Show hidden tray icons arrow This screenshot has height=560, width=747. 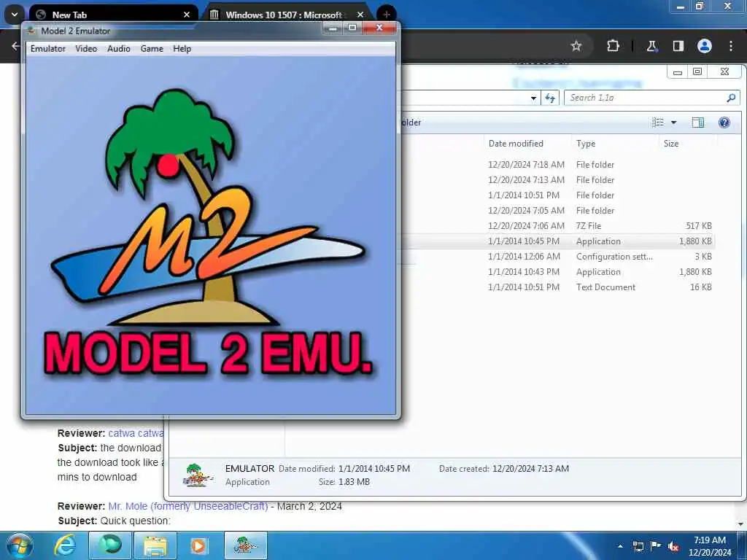tap(620, 545)
